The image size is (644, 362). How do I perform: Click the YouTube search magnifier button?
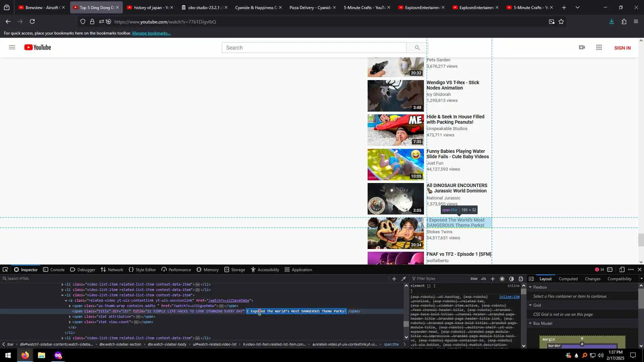coord(417,48)
